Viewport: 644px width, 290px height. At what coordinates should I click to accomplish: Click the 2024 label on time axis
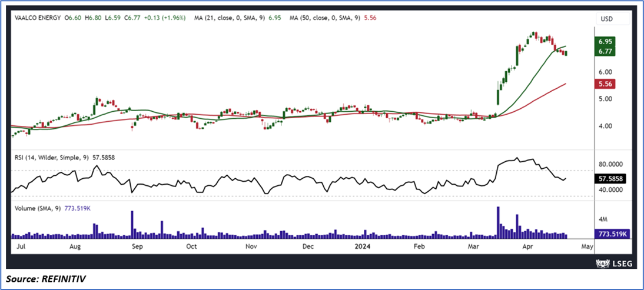[363, 247]
